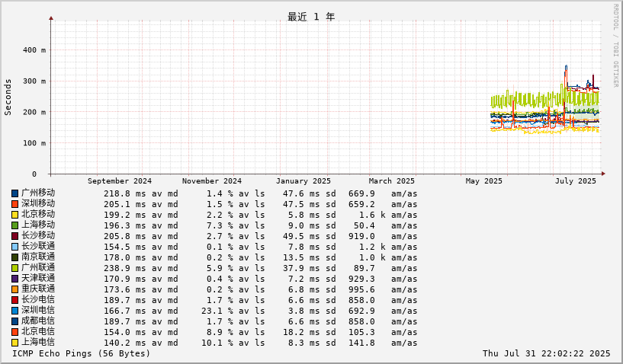Click the 长沙电信 legend label

tap(38, 300)
